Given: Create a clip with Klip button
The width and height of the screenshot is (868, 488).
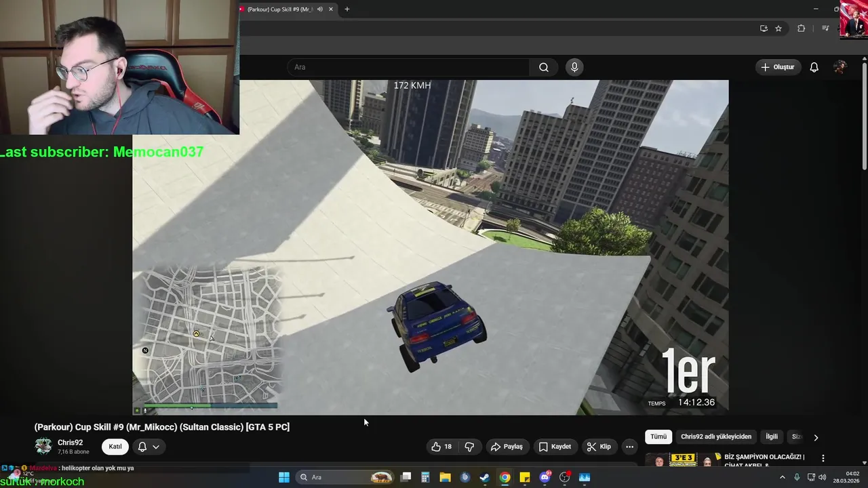Looking at the screenshot, I should 599,447.
